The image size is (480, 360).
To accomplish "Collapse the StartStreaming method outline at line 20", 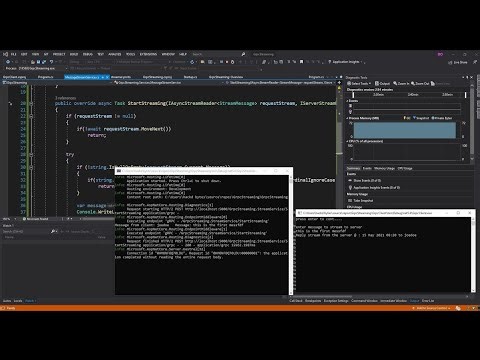I will (31, 103).
